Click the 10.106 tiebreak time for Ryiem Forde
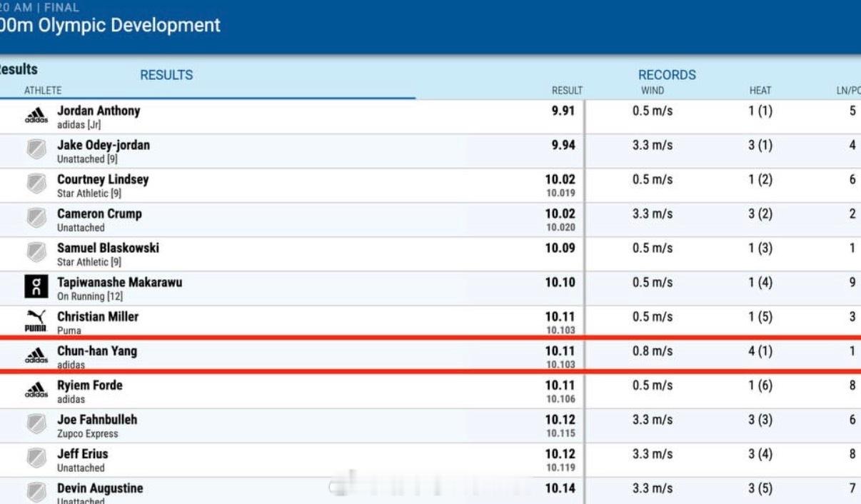Viewport: 861px width, 504px height. click(560, 399)
